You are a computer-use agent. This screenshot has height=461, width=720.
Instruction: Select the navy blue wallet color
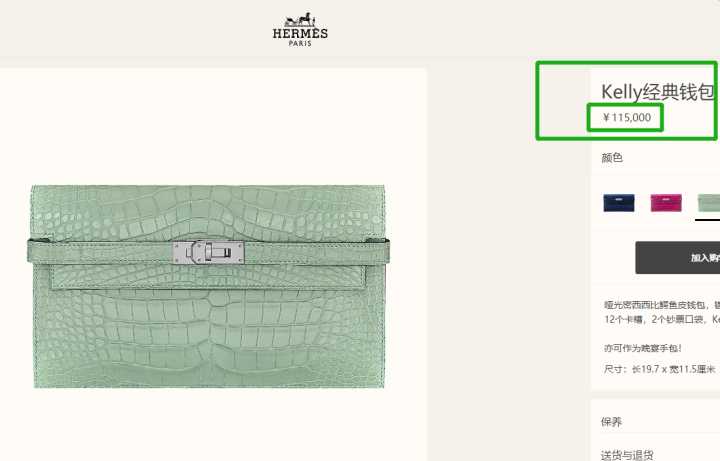pos(619,203)
